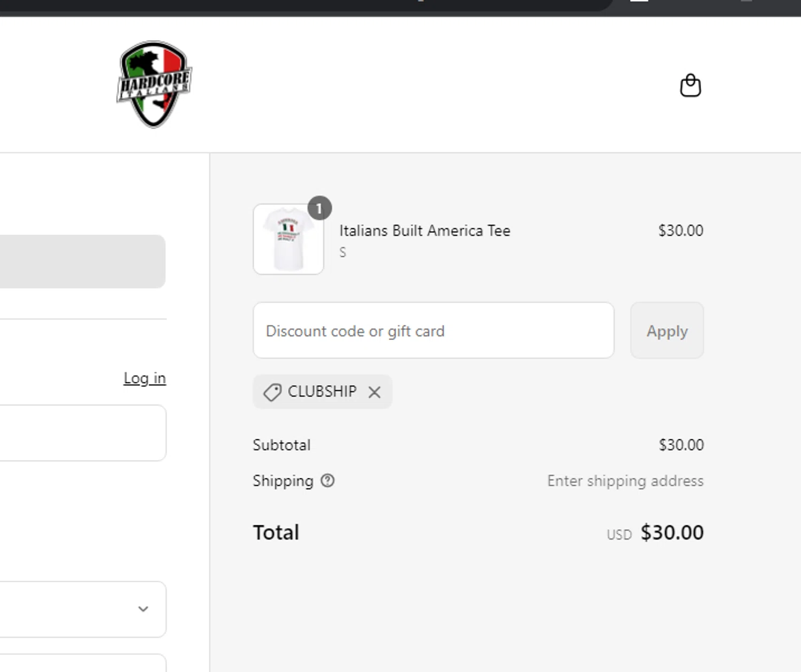This screenshot has width=801, height=672.
Task: Remove the CLUBSHIP discount code
Action: (x=374, y=392)
